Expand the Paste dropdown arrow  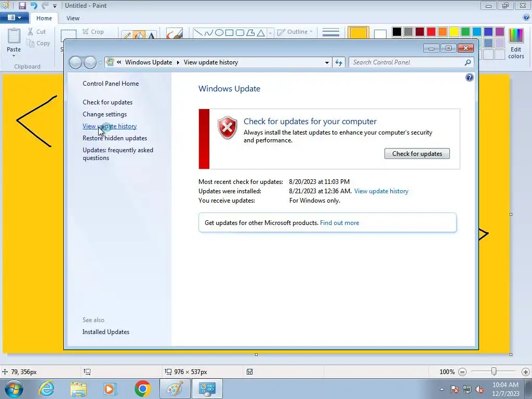click(x=14, y=56)
